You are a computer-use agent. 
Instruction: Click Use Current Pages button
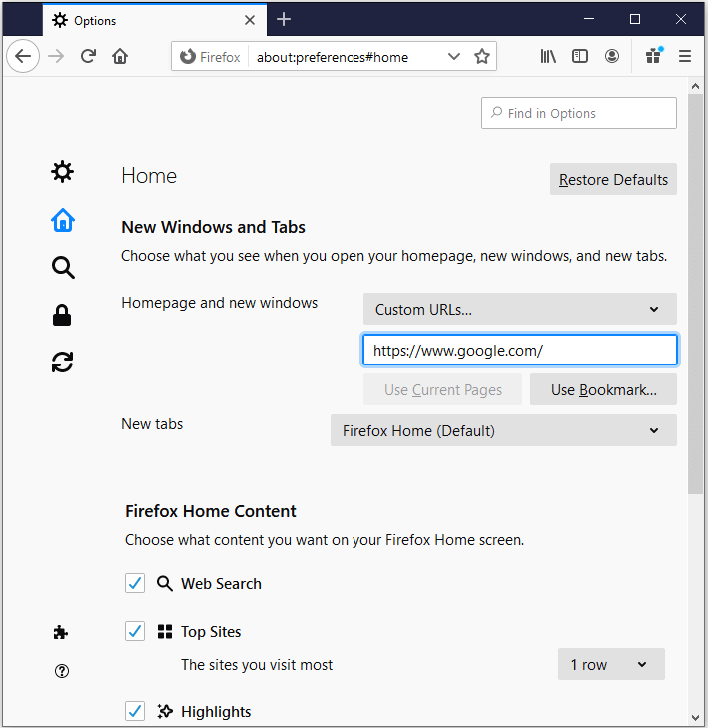tap(443, 390)
